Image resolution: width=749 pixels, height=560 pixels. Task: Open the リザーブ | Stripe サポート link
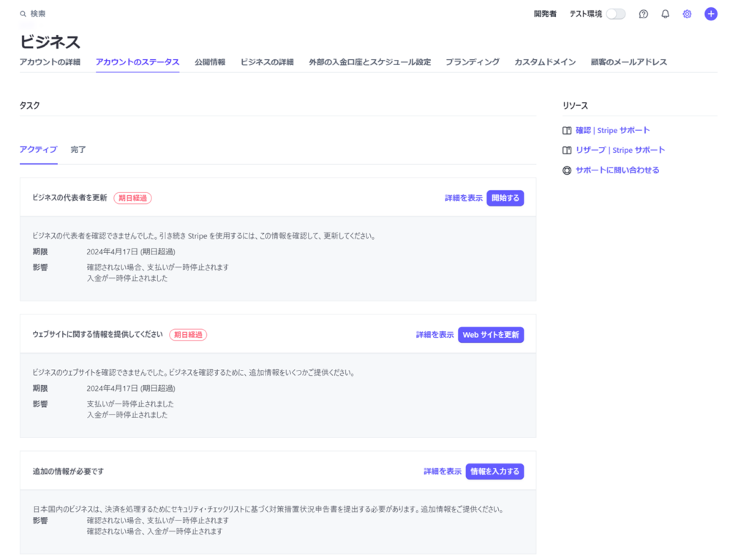620,151
